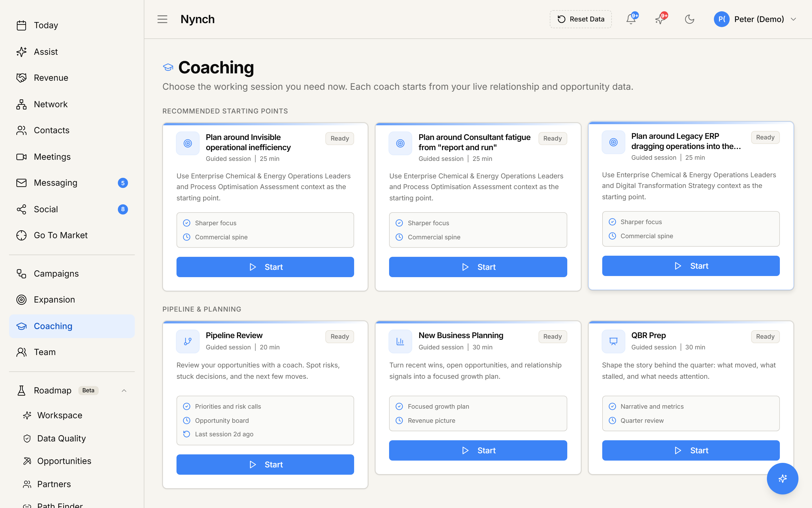
Task: Collapse the Roadmap section chevron
Action: (x=124, y=390)
